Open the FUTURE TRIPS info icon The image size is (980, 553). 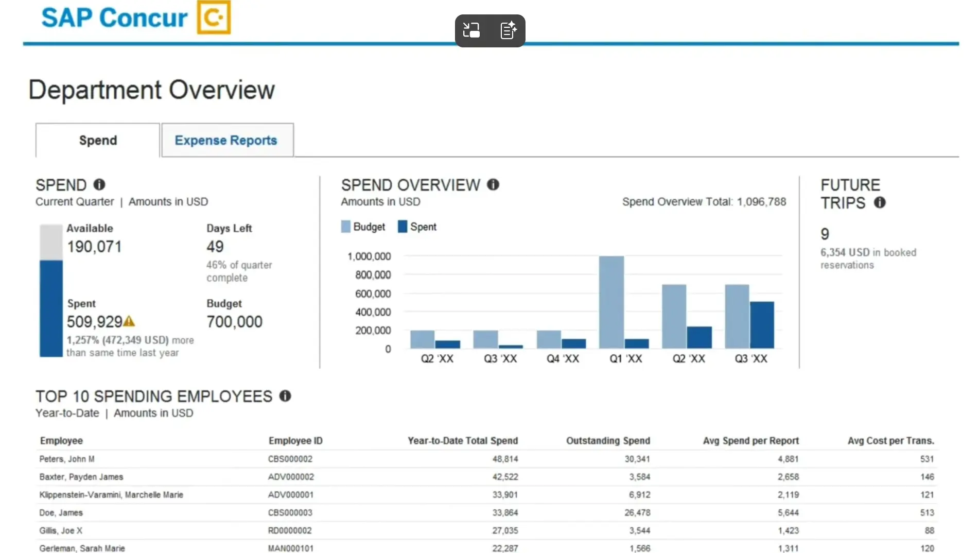[880, 202]
